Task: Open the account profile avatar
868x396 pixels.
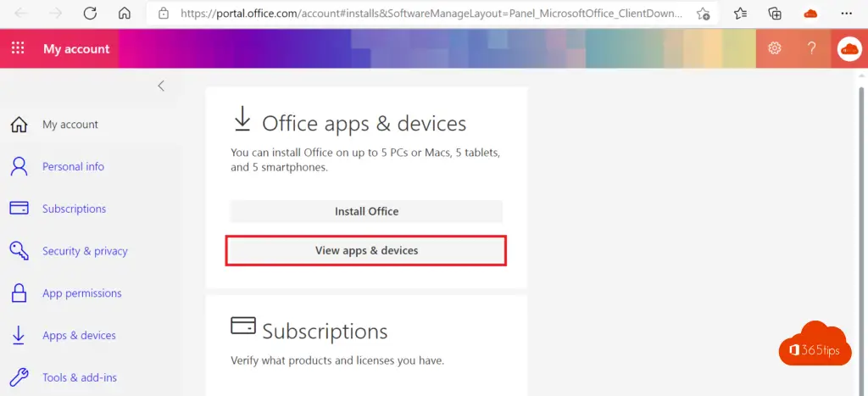Action: point(849,48)
